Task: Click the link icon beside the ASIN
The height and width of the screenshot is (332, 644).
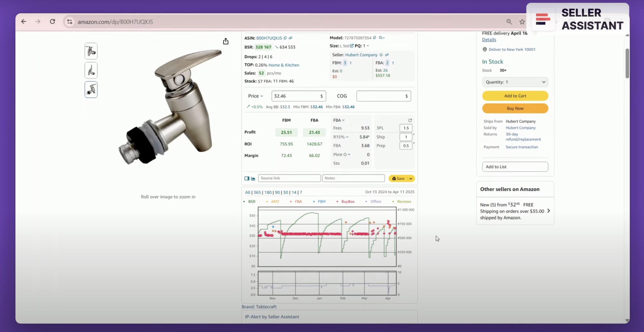Action: [x=290, y=38]
